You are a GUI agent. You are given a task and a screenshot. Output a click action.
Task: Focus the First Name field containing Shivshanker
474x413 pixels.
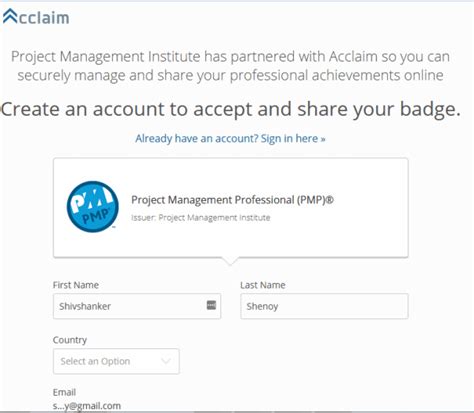point(137,306)
